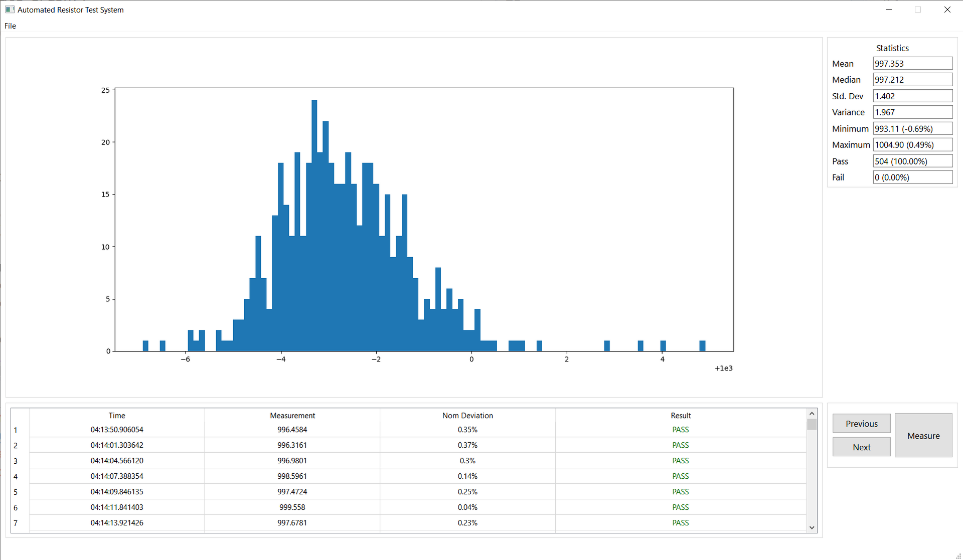Image resolution: width=963 pixels, height=560 pixels.
Task: Select the Std. Dev value field
Action: (912, 96)
